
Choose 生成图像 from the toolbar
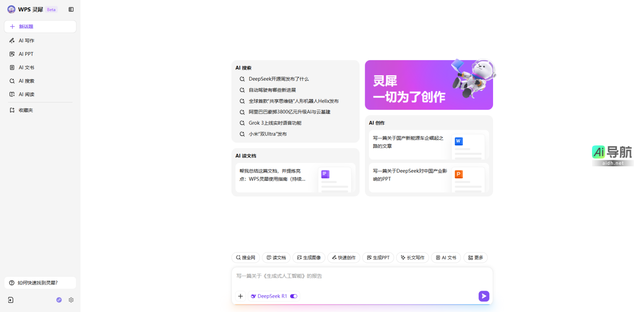click(309, 257)
